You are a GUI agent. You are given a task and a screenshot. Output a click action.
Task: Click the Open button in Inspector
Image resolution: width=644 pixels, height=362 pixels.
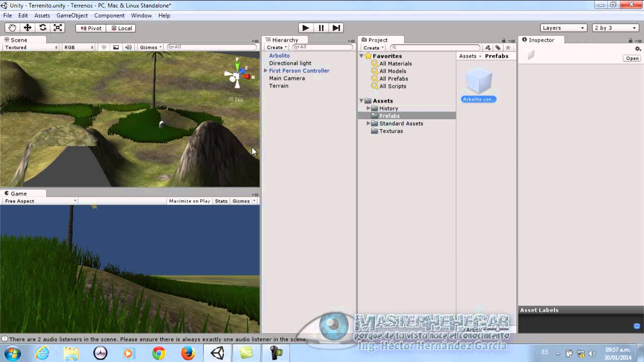coord(632,58)
